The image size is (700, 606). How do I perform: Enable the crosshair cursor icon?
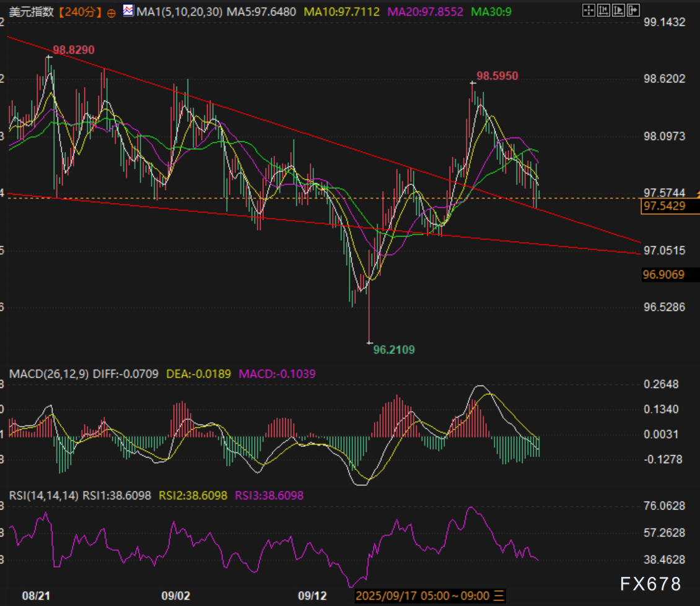click(x=589, y=10)
